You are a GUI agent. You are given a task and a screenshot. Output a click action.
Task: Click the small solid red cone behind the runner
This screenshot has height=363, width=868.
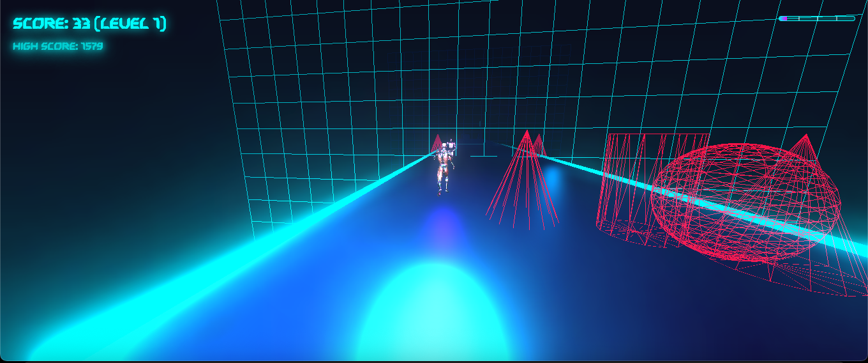[x=437, y=143]
